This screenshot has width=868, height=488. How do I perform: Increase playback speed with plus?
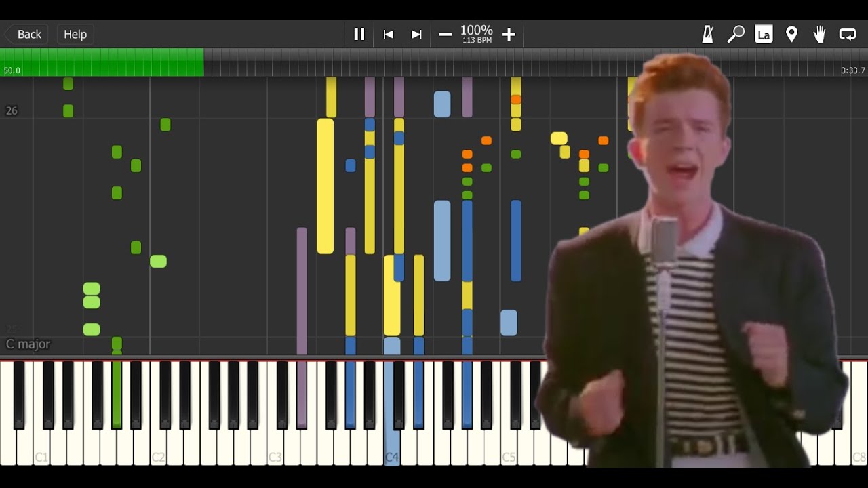tap(509, 34)
